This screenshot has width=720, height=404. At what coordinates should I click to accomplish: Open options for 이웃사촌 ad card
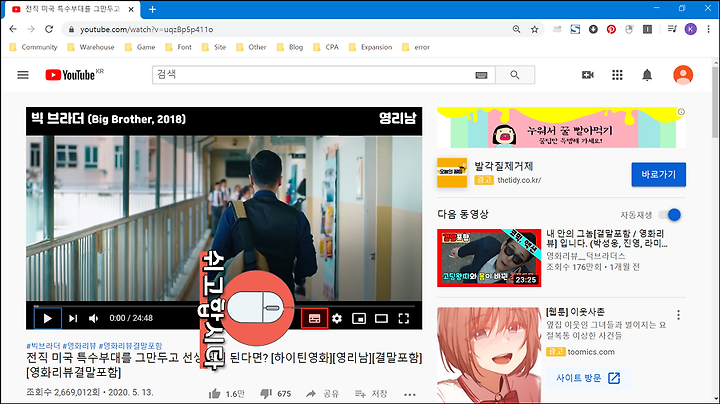(x=678, y=315)
